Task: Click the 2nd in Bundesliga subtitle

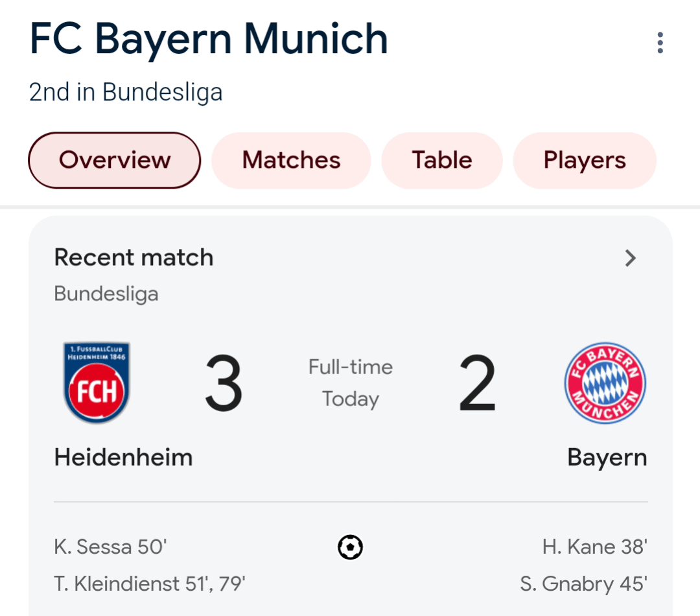Action: [126, 92]
